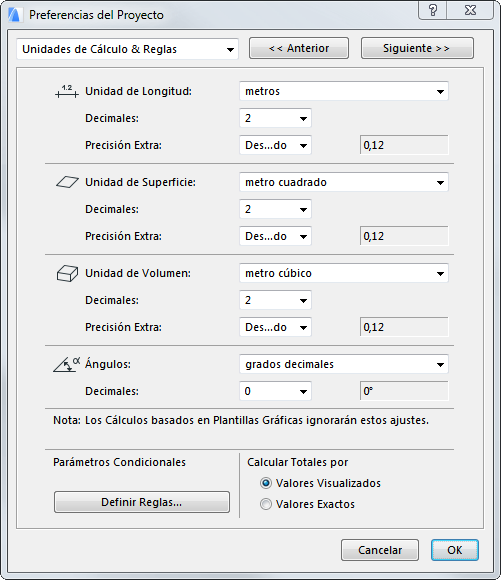501x580 pixels.
Task: Click the Definir Reglas... button
Action: [142, 502]
